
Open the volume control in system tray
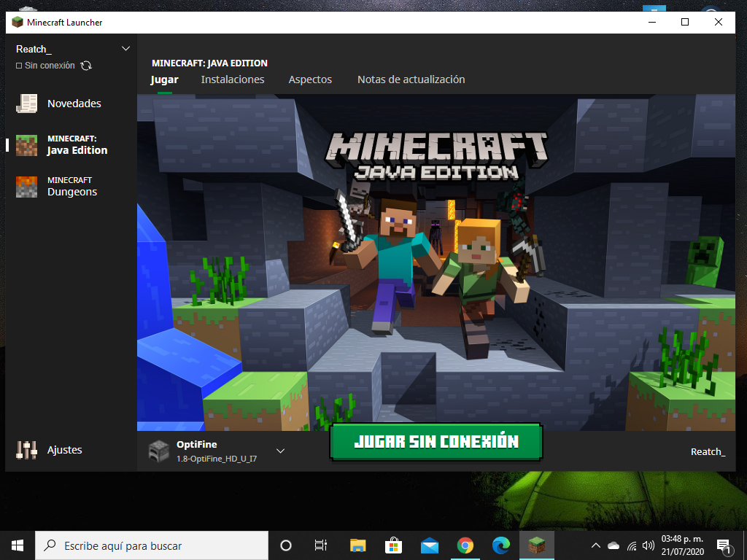coord(649,545)
